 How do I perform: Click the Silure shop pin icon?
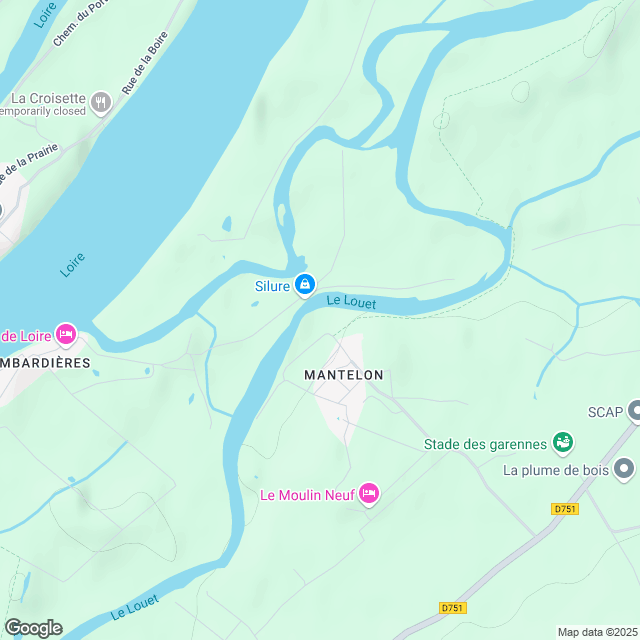(305, 284)
